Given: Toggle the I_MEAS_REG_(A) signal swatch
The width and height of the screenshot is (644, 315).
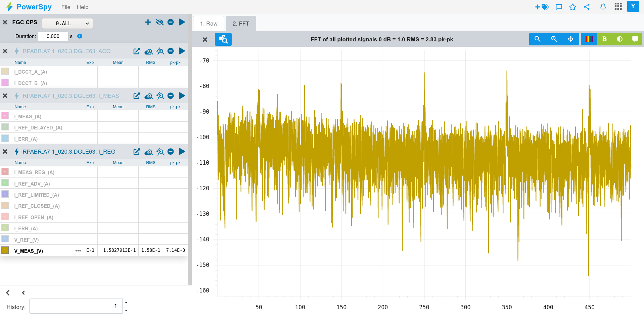Looking at the screenshot, I should 5,172.
